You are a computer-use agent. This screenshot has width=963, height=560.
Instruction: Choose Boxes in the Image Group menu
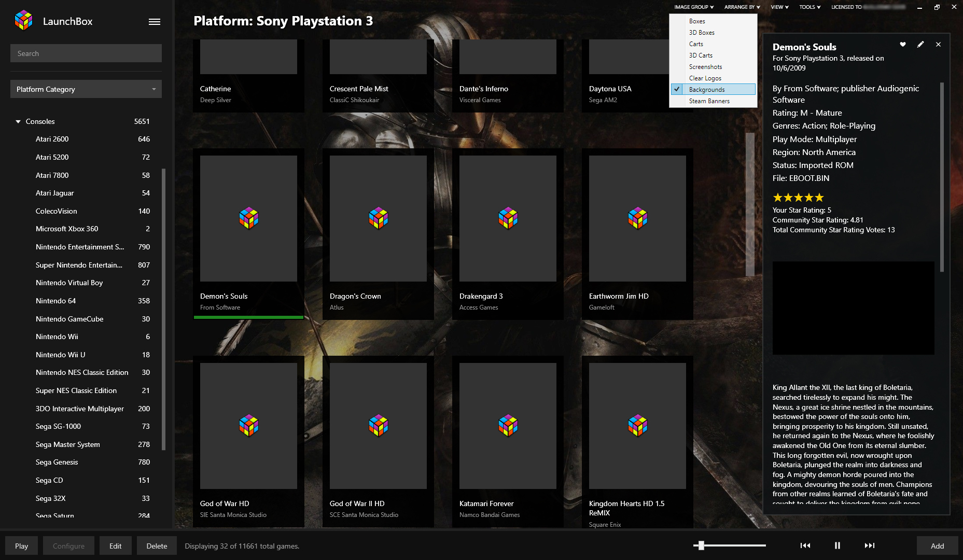click(x=713, y=21)
